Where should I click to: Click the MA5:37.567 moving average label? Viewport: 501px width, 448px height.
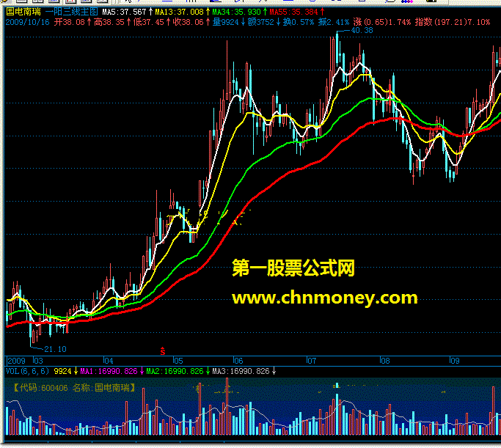[x=124, y=12]
